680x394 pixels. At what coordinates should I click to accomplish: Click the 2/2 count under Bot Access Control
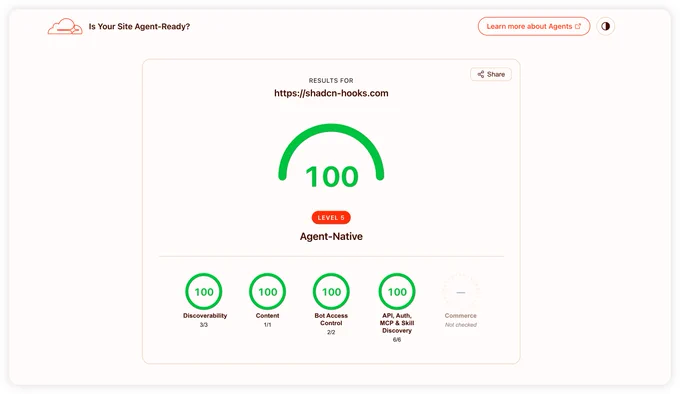point(331,332)
